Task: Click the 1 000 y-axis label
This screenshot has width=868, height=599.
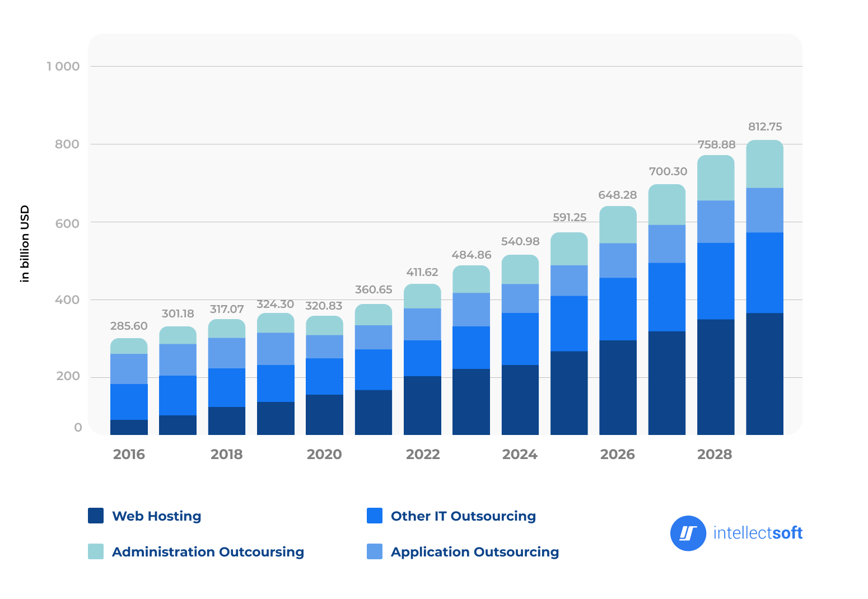Action: click(63, 67)
